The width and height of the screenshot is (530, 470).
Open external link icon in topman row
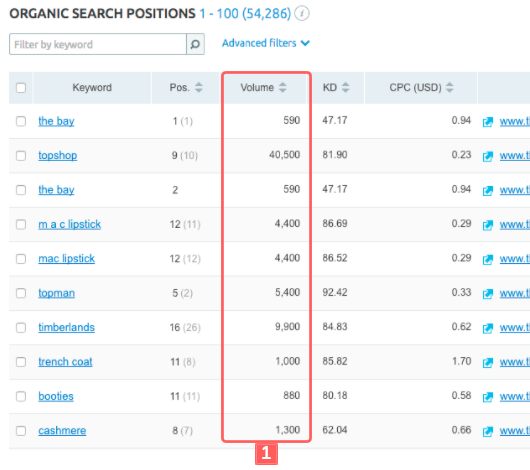(487, 293)
